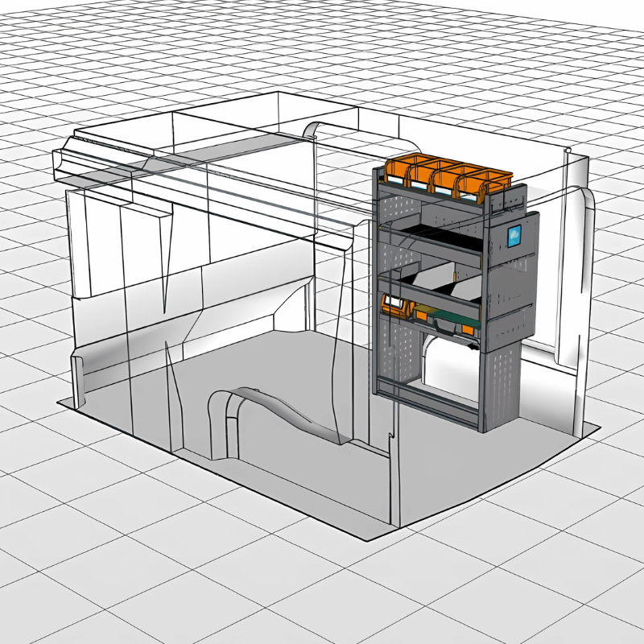Viewport: 644px width, 644px height.
Task: Click the blue logo badge on shelving side
Action: (514, 236)
